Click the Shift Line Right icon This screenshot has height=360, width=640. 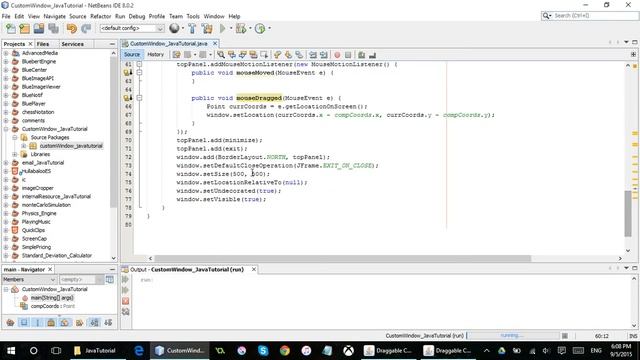324,55
